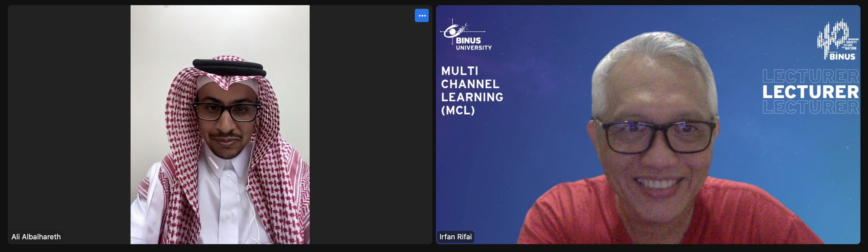The width and height of the screenshot is (868, 252).
Task: Open the three-dot more options button
Action: click(x=421, y=15)
